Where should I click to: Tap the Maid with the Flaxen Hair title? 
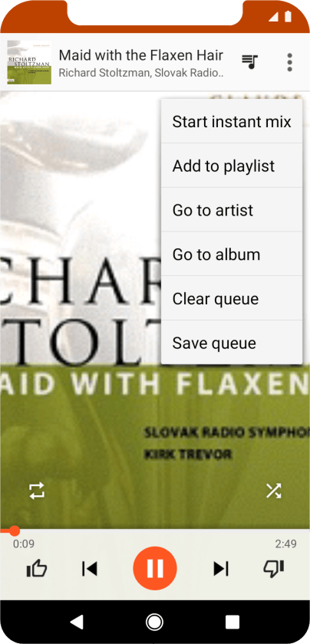click(141, 55)
